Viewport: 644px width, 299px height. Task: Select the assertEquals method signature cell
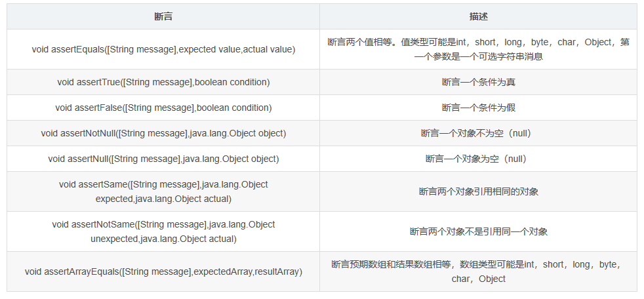[x=163, y=49]
